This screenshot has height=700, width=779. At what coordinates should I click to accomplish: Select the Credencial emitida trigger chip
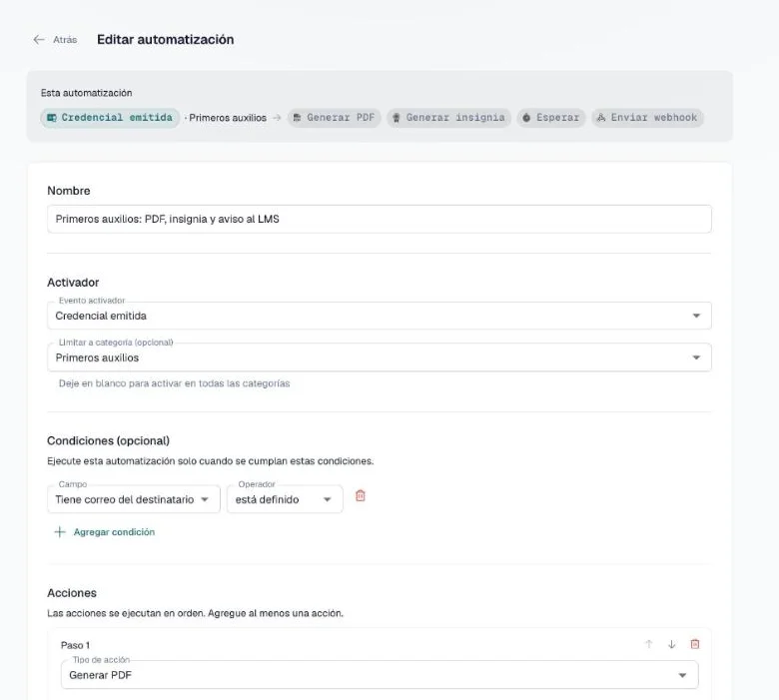tap(110, 118)
